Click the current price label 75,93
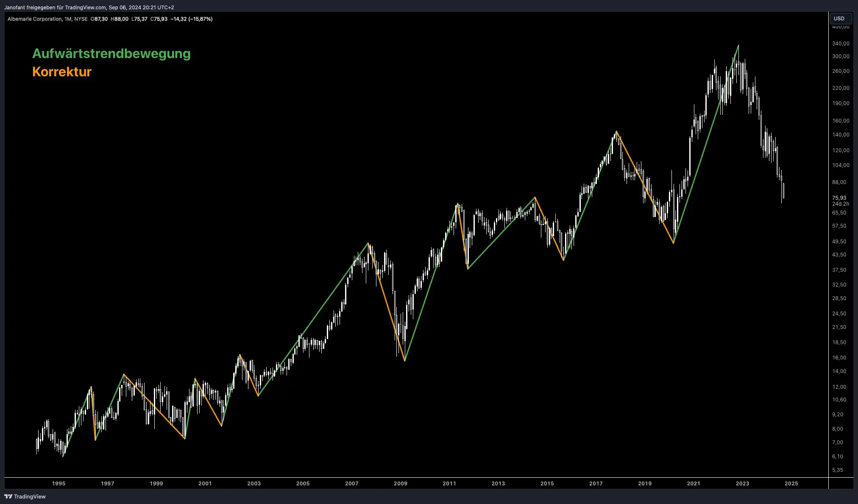Screen dimensions: 858x504 [x=839, y=198]
